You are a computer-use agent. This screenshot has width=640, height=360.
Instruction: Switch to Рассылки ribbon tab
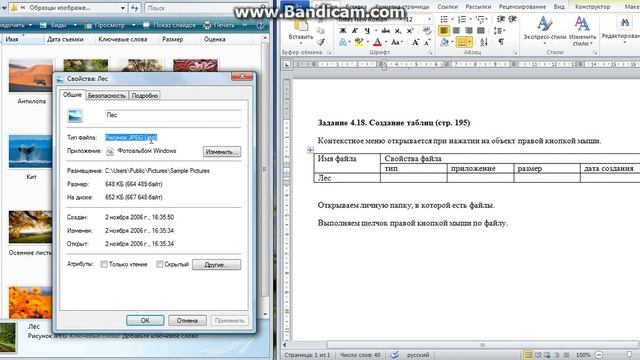tap(478, 7)
